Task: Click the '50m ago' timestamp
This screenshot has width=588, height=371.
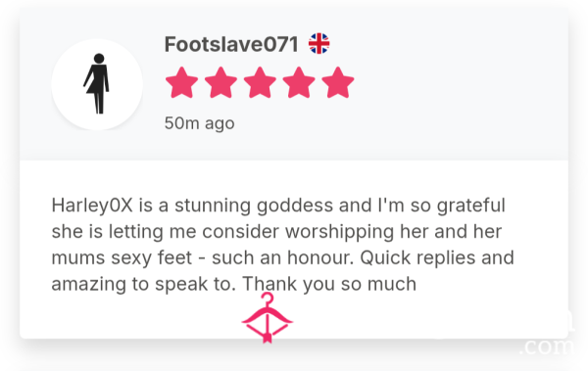Action: (200, 123)
